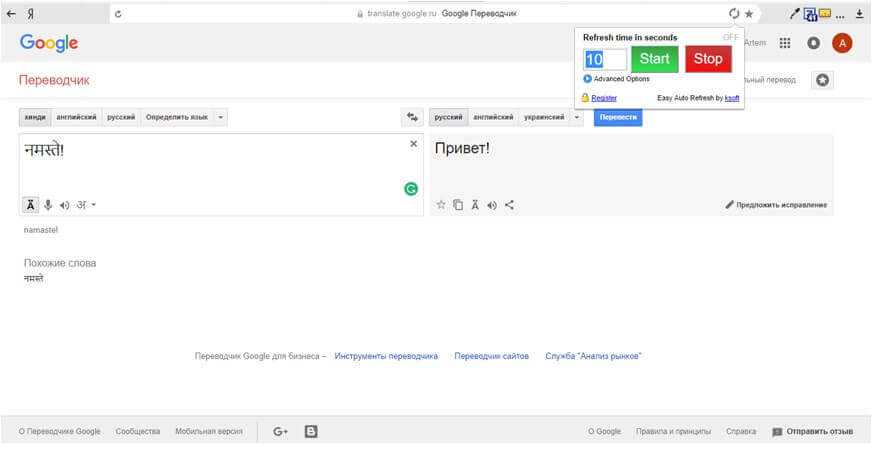This screenshot has width=893, height=449.
Task: Expand the target languages dropdown arrow
Action: pyautogui.click(x=576, y=117)
